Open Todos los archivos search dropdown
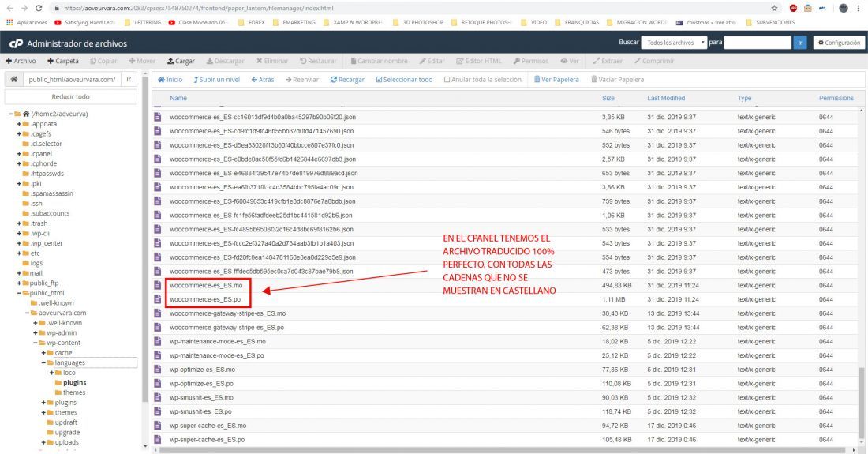Viewport: 868px width, 454px height. point(674,43)
